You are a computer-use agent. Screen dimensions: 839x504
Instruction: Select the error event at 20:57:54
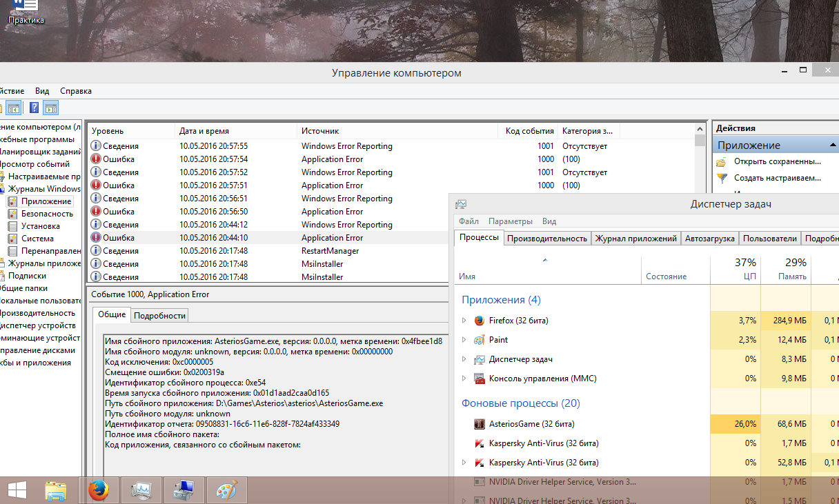(213, 159)
